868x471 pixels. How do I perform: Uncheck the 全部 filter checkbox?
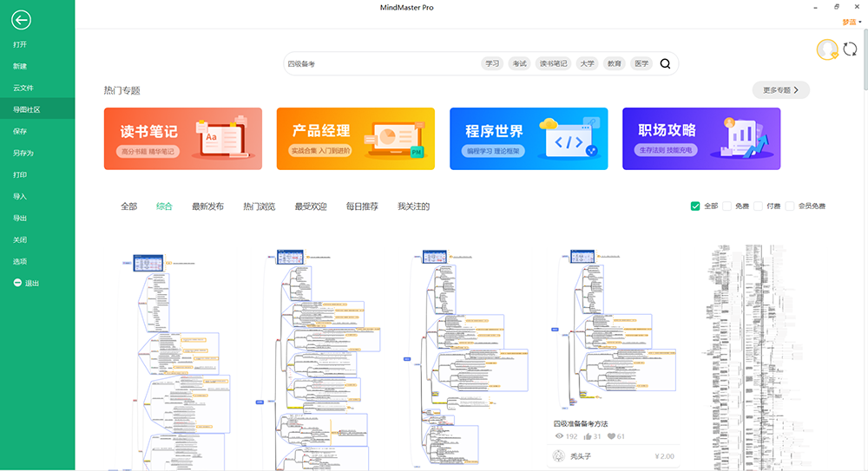coord(695,206)
